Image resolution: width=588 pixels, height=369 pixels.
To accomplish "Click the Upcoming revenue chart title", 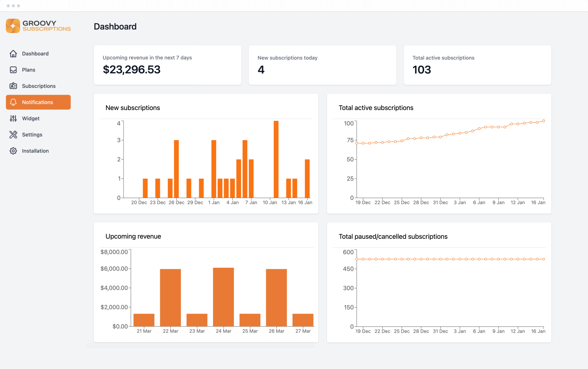I will [133, 237].
